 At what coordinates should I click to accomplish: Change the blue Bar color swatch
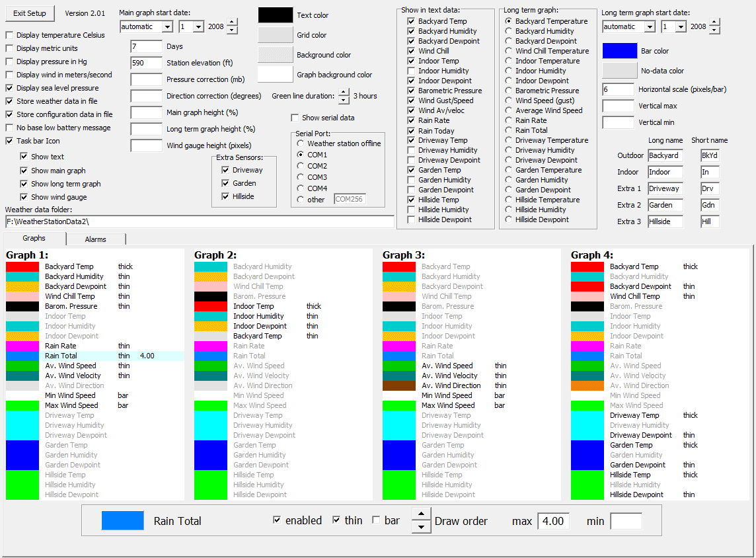(x=620, y=51)
